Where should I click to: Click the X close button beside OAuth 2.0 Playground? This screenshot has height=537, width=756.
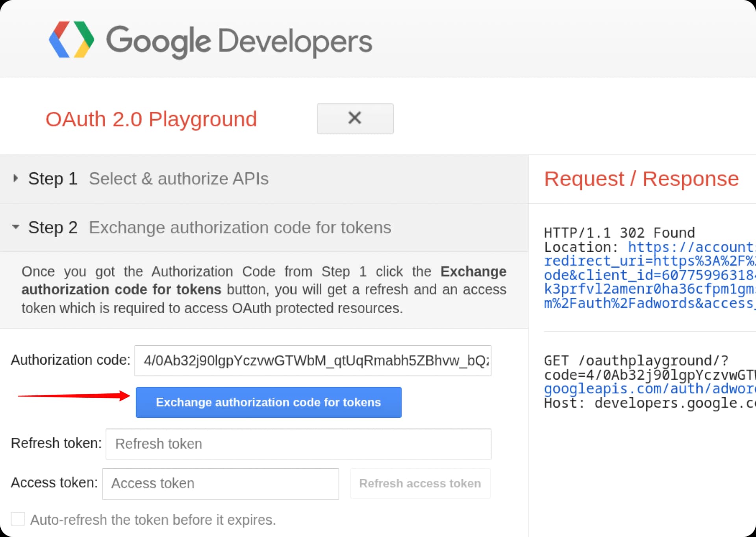click(355, 118)
